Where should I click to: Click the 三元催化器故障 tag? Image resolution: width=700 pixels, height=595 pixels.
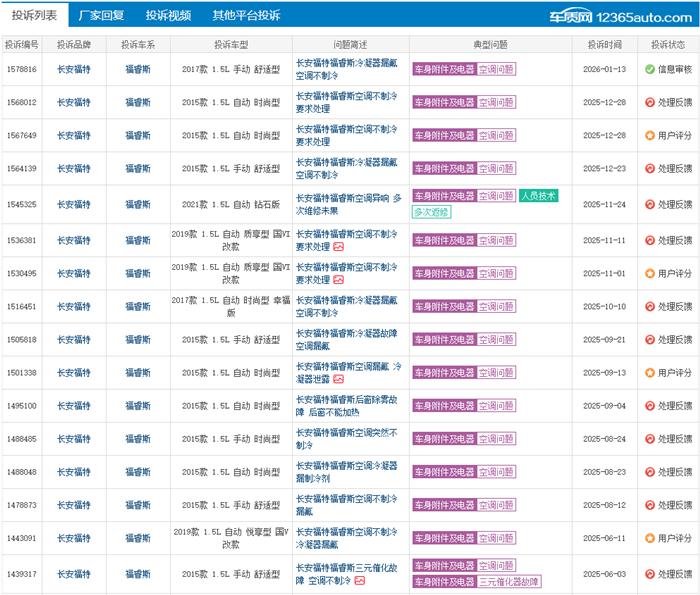pyautogui.click(x=509, y=581)
